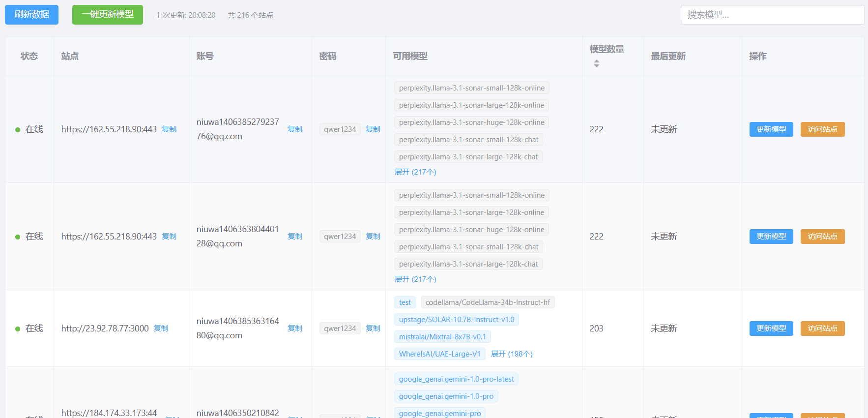Copy password in niuwa140638527923776 row

point(373,129)
